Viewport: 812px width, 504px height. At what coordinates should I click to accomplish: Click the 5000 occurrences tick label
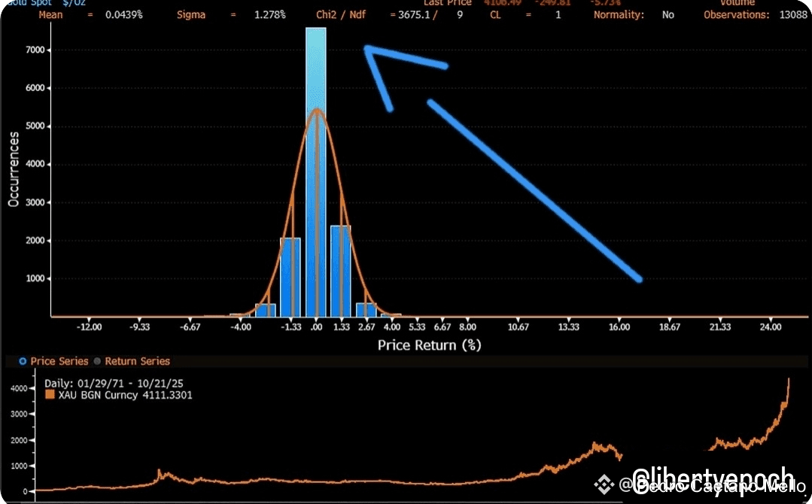tap(35, 126)
